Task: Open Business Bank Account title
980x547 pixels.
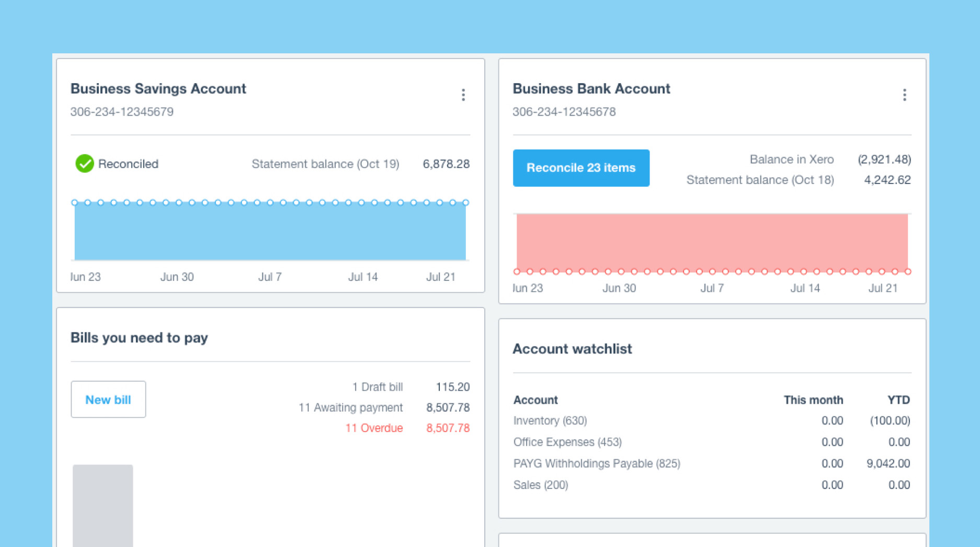Action: [x=591, y=88]
